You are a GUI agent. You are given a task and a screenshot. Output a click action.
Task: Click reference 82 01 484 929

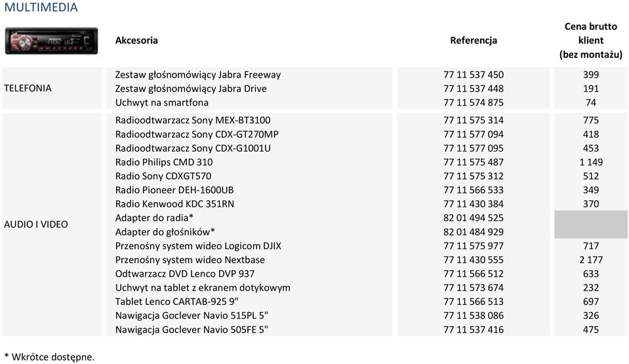coord(474,232)
